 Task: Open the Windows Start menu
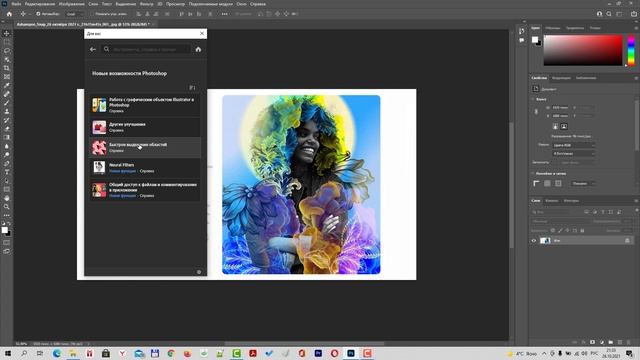click(x=7, y=353)
